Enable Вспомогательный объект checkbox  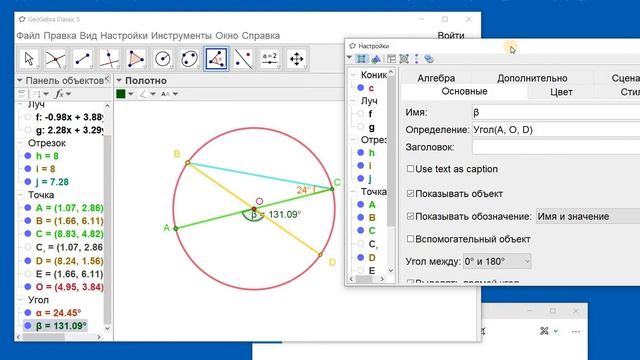click(x=410, y=239)
